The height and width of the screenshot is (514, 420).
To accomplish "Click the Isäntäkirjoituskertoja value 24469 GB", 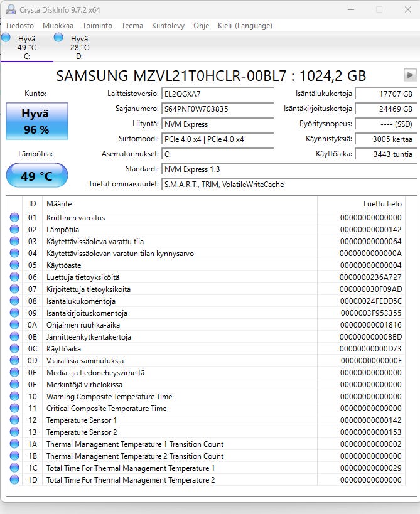I will coord(386,109).
